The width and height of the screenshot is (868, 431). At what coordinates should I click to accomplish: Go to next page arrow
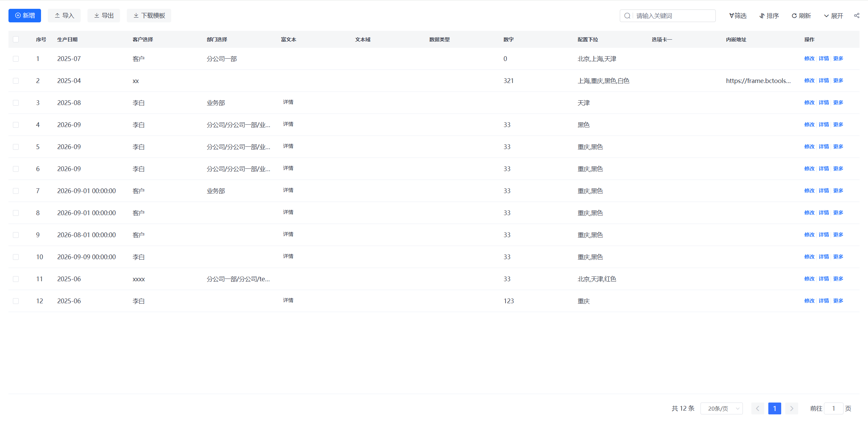791,409
